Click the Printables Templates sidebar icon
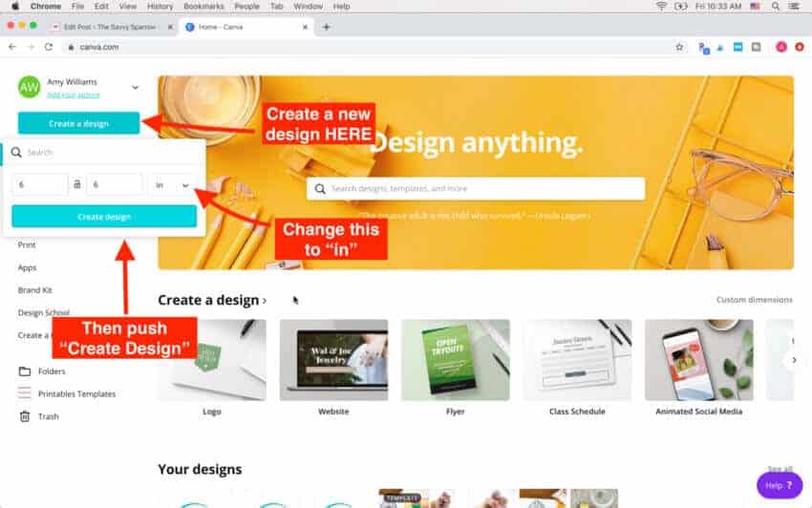Viewport: 812px width, 508px height. [x=24, y=393]
